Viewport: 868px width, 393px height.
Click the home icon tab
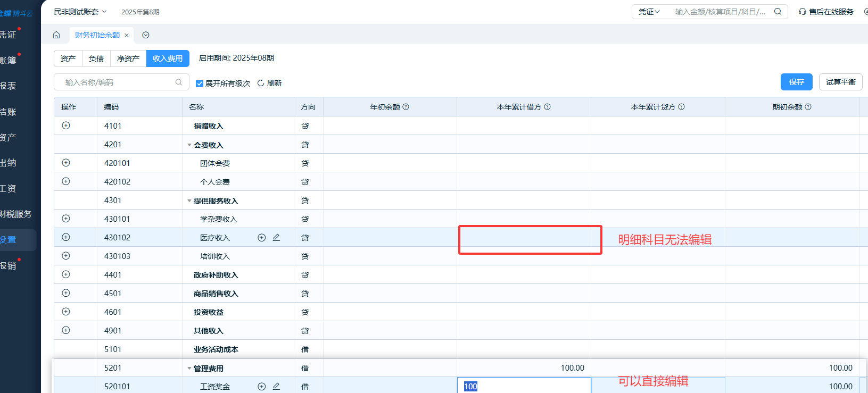(56, 35)
